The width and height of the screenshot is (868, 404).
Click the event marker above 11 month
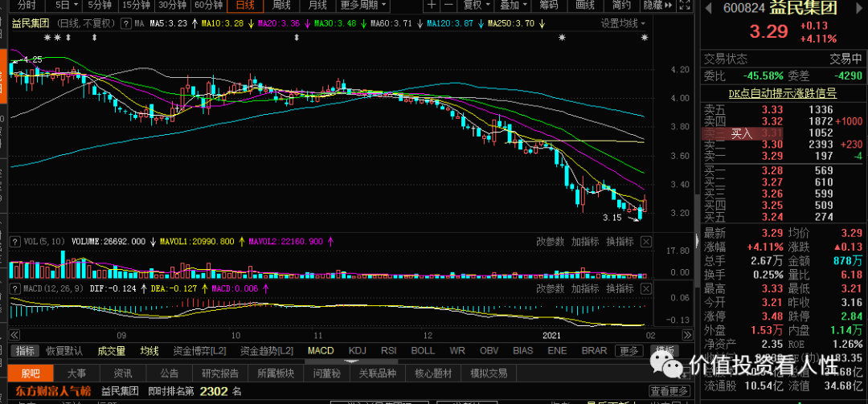[x=297, y=38]
